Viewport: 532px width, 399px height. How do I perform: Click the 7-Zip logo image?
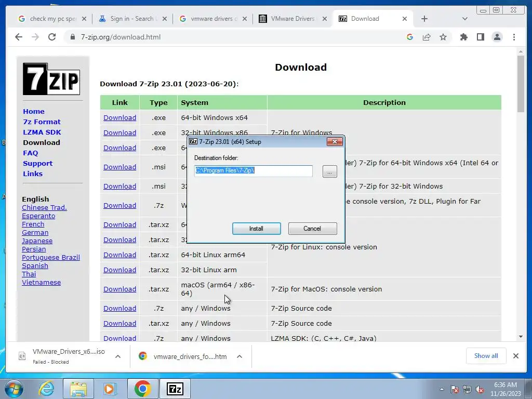click(x=51, y=79)
